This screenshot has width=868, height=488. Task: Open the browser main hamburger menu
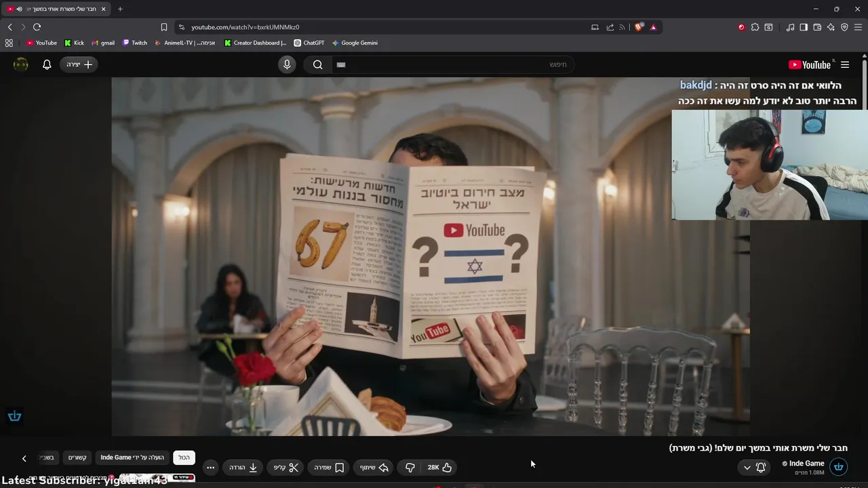pyautogui.click(x=858, y=27)
